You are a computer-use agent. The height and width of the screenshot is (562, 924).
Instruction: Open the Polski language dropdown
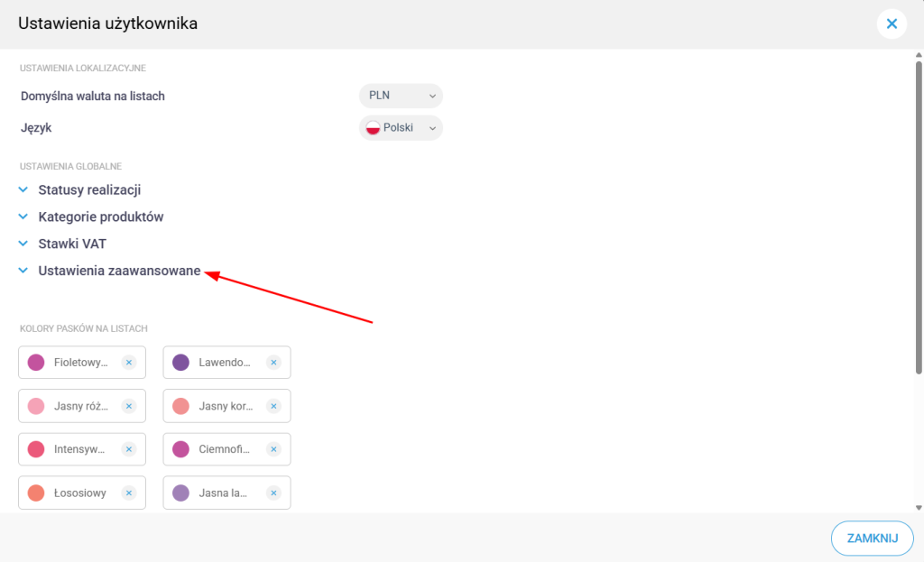[x=401, y=128]
